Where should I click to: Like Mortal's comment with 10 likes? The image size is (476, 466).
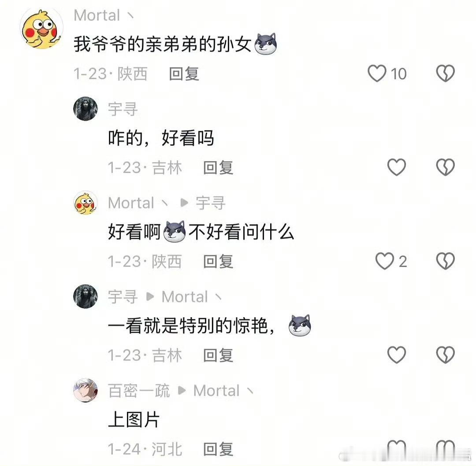point(377,74)
